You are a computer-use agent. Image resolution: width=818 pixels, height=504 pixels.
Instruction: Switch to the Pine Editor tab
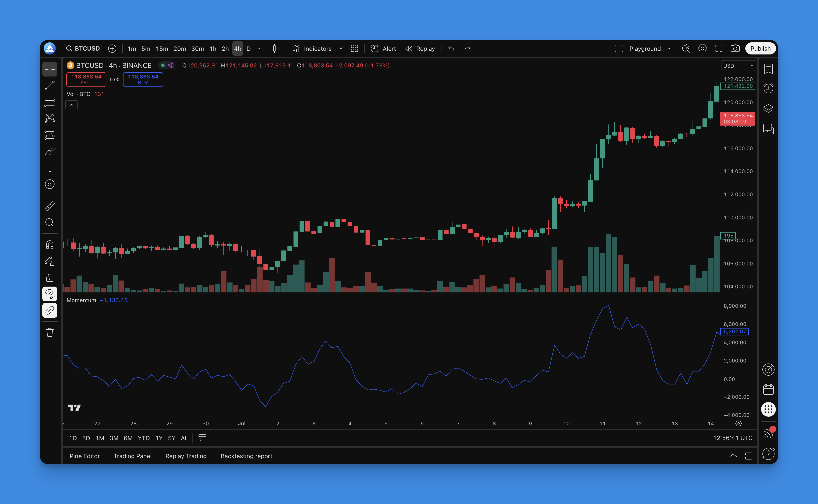[85, 456]
